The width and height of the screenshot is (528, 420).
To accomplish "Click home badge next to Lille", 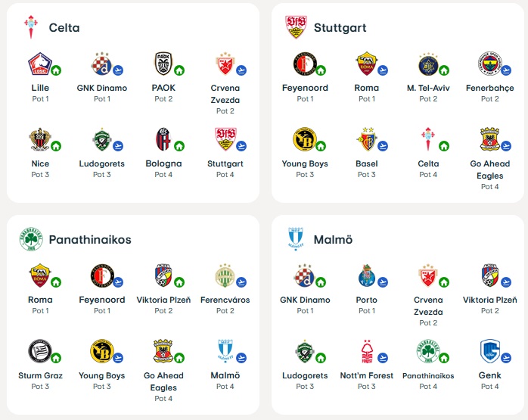I will point(56,70).
